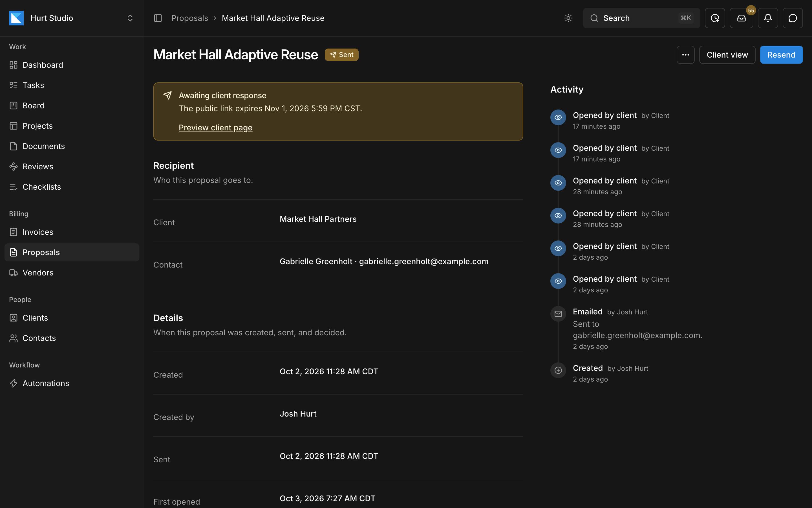The width and height of the screenshot is (812, 508).
Task: Click the Emailed envelope activity icon
Action: point(558,314)
